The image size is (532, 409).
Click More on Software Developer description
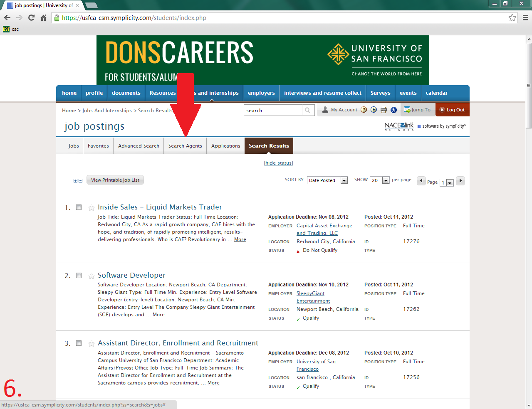click(158, 315)
